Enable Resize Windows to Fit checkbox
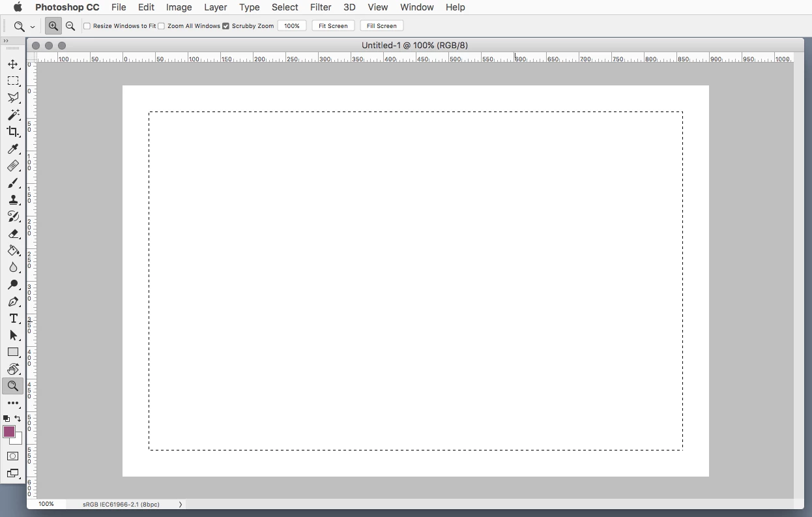 click(87, 26)
